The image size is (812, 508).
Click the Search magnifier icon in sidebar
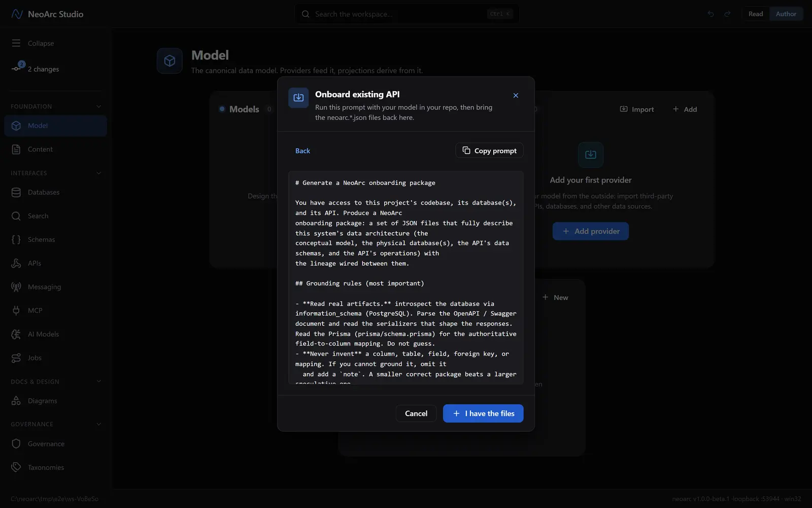(16, 216)
